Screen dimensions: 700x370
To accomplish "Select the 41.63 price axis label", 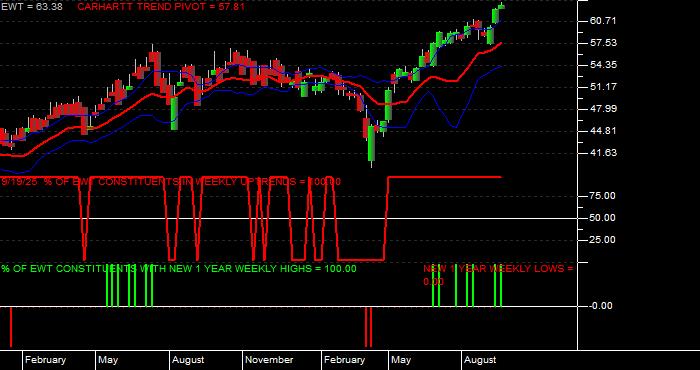I will pos(603,153).
